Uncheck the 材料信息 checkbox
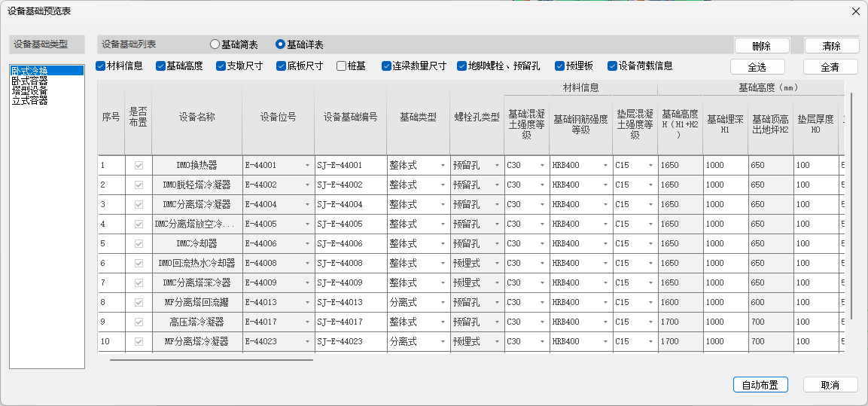This screenshot has height=406, width=868. click(x=101, y=66)
